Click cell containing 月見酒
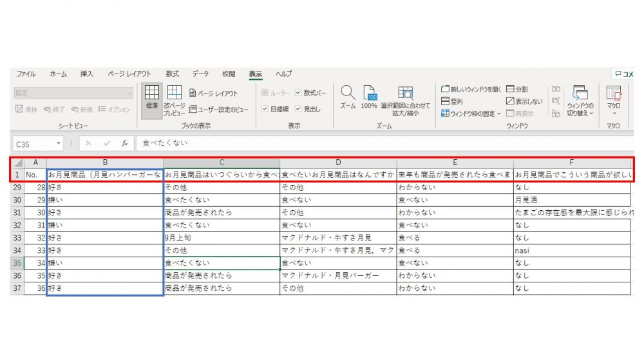Screen dimensions: 644x363 click(x=572, y=200)
